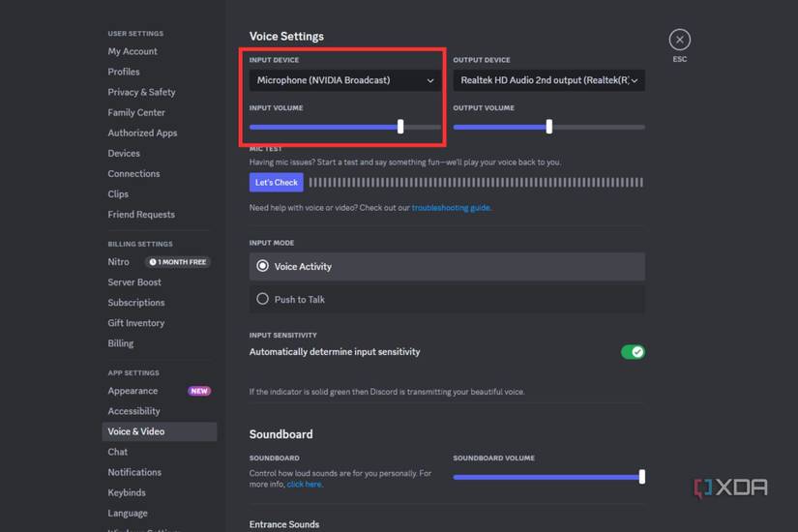Open Clips settings
This screenshot has width=798, height=532.
pyautogui.click(x=118, y=194)
